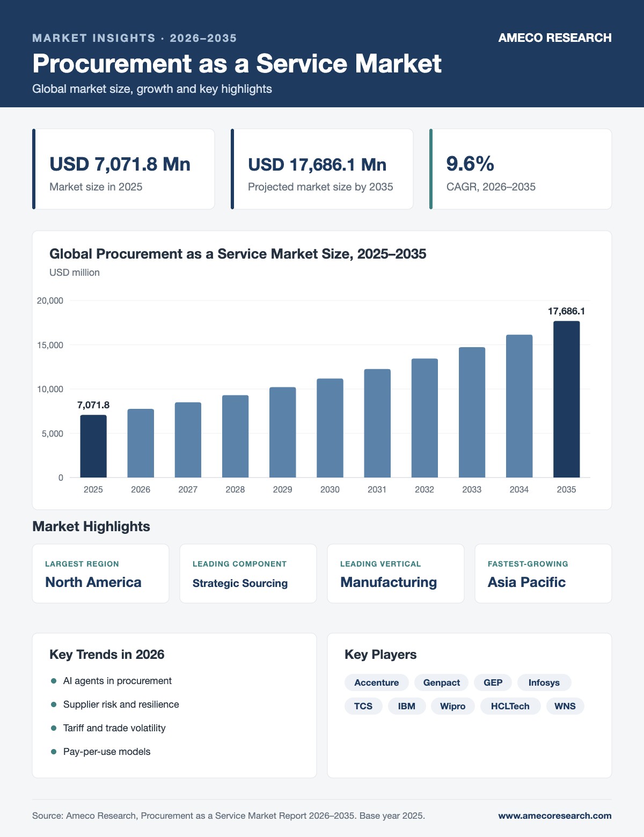The image size is (644, 837).
Task: Click the Supplier risk and resilience bullet
Action: point(115,704)
